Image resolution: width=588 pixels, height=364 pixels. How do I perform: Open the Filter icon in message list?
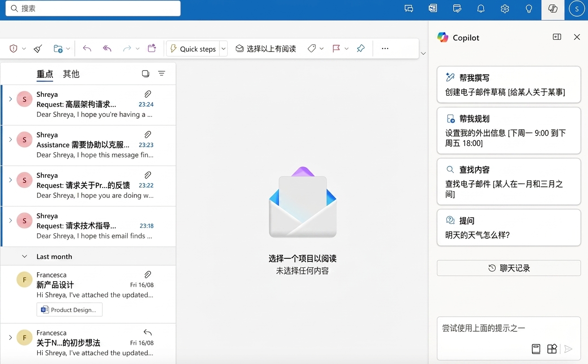pyautogui.click(x=162, y=73)
